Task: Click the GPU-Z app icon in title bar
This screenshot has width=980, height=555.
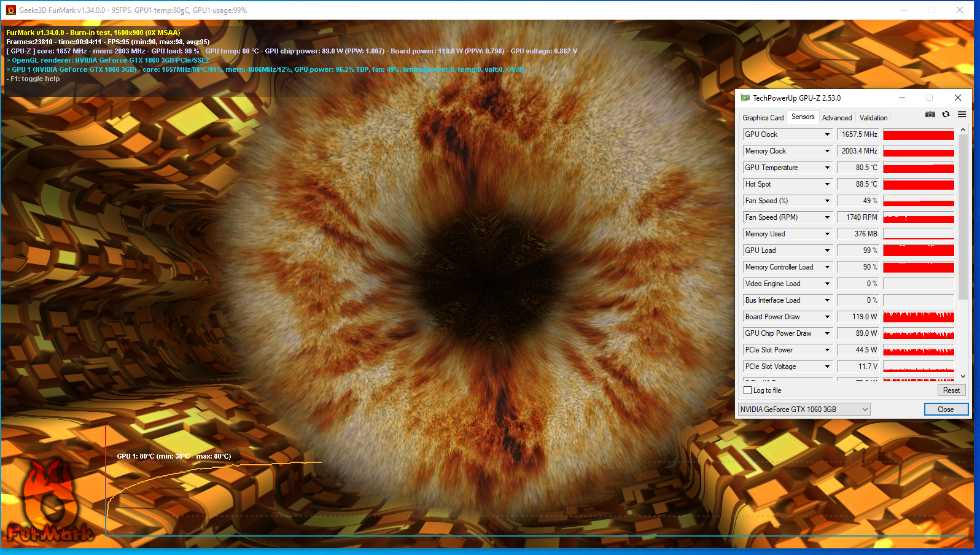Action: click(x=745, y=98)
